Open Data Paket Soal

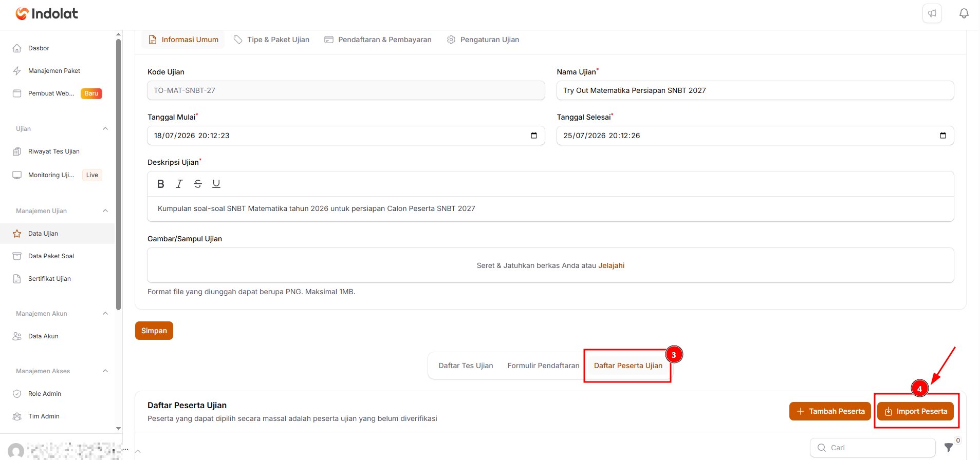[x=51, y=256]
